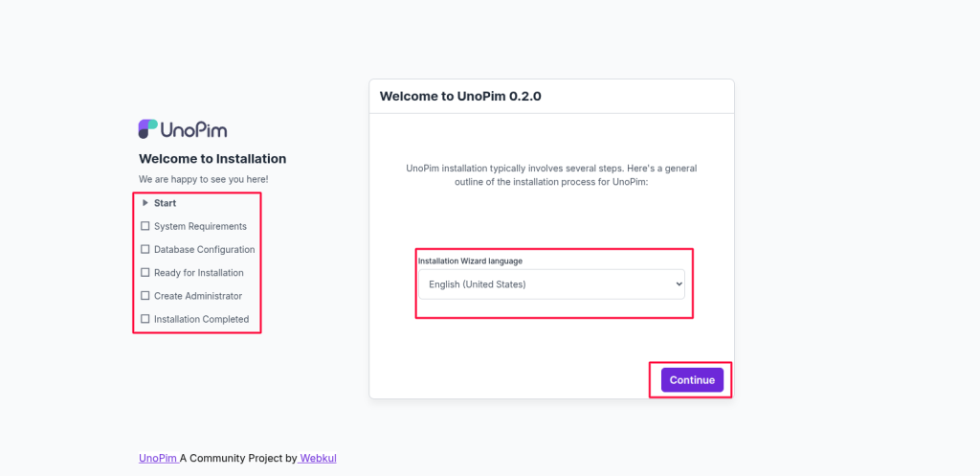
Task: Tick the Create Administrator checkbox
Action: [145, 295]
